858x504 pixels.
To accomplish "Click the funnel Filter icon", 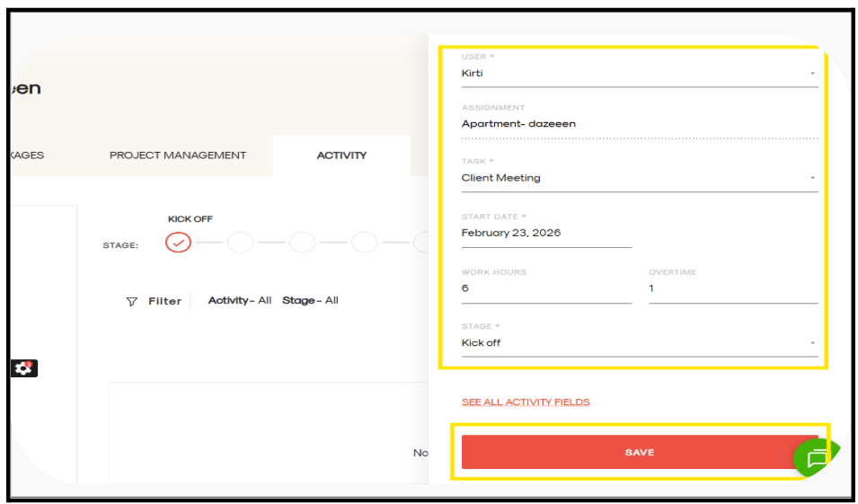I will click(x=132, y=302).
